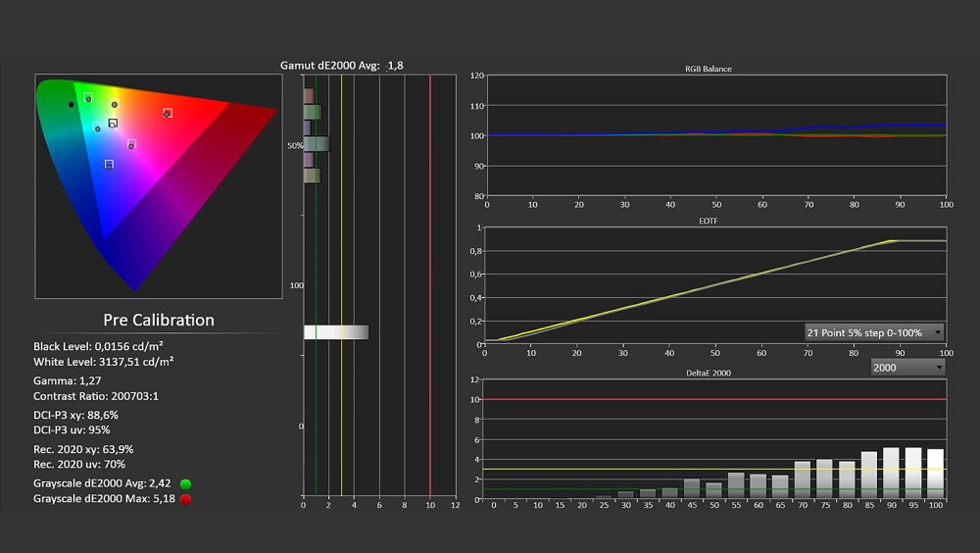Click 'DCI-P3 uv: 95%' value
The image size is (980, 553).
pos(72,429)
